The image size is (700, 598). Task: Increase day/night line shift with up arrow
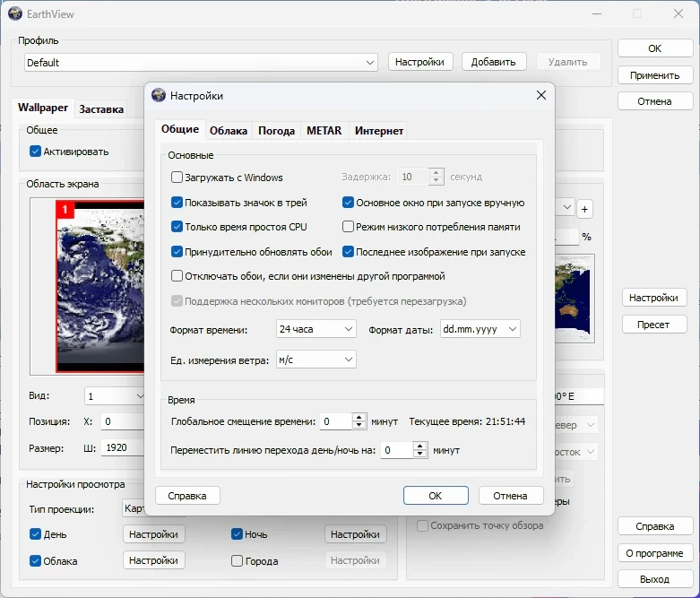[419, 446]
